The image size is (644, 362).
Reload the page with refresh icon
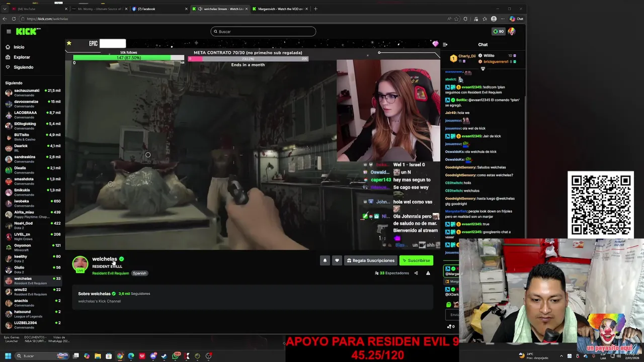click(x=14, y=19)
